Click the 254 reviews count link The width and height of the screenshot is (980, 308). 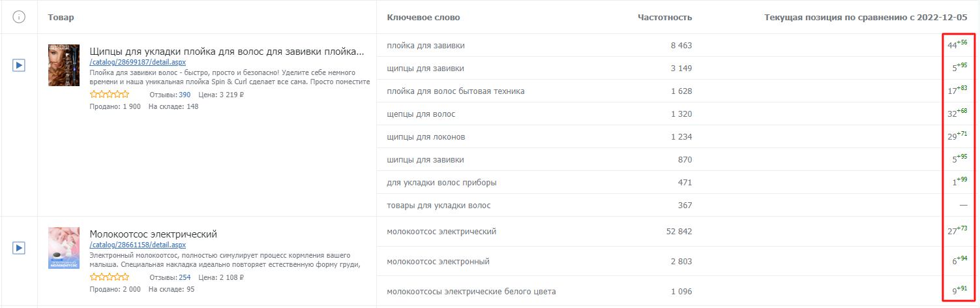coord(185,277)
